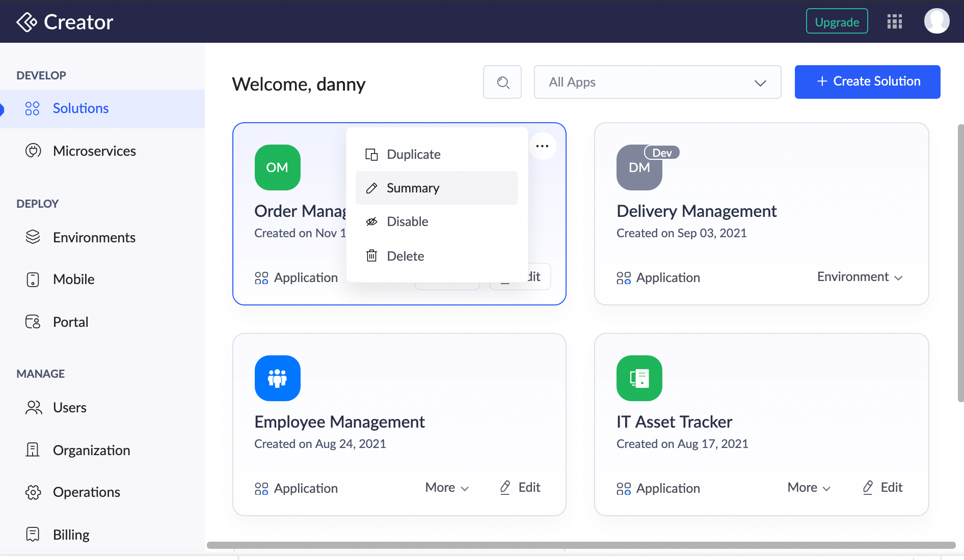The height and width of the screenshot is (560, 964).
Task: Click the three-dot menu on Order Management card
Action: click(542, 146)
